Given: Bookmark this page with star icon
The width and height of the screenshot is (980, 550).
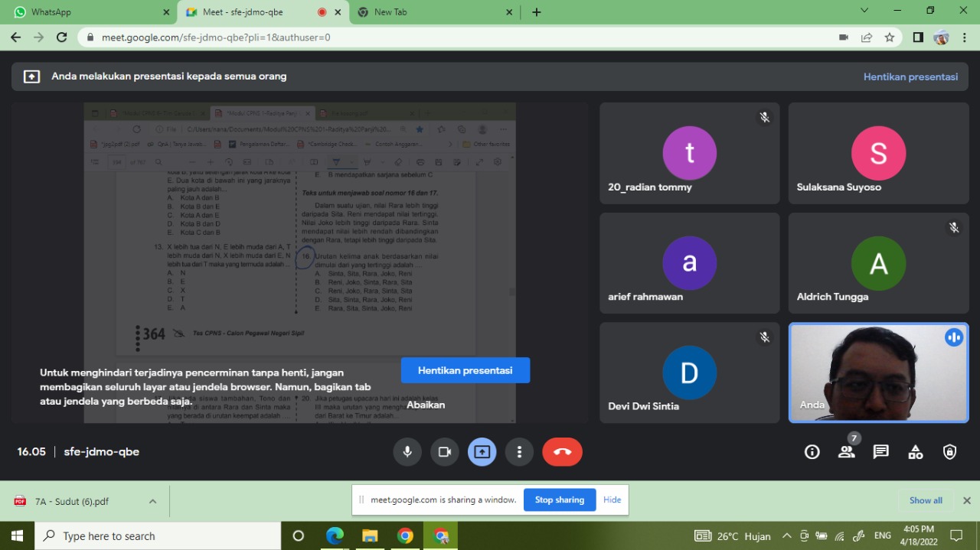Looking at the screenshot, I should (x=889, y=37).
